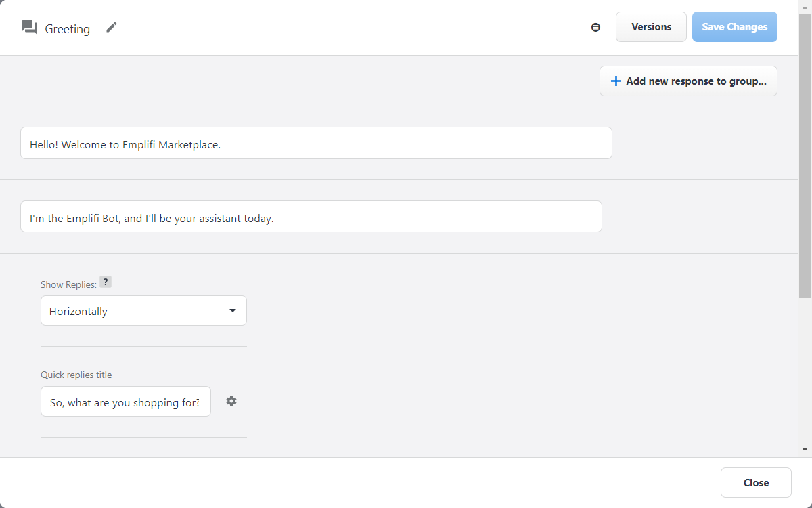
Task: Open the Versions panel
Action: (x=651, y=27)
